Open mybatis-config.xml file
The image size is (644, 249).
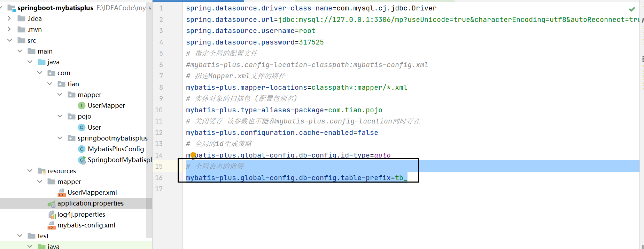coord(86,225)
